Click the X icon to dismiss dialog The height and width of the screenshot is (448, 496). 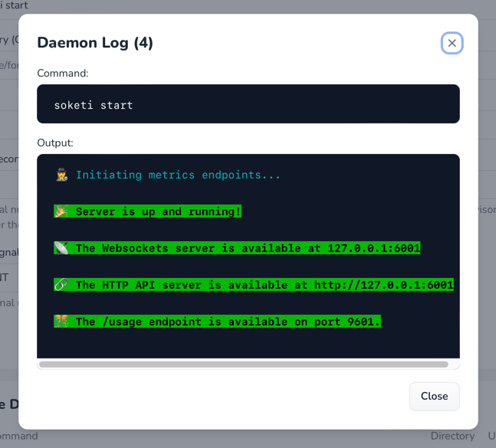pyautogui.click(x=452, y=43)
